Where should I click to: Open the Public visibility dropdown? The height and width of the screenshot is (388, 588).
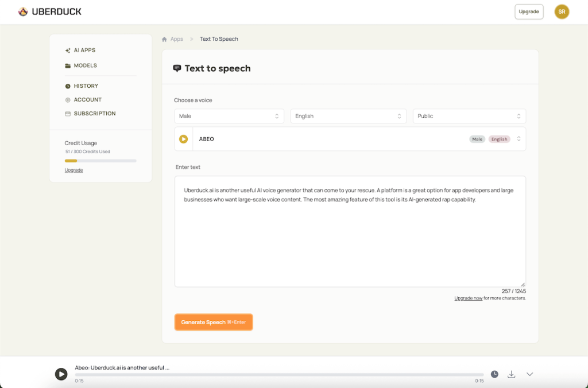click(469, 116)
